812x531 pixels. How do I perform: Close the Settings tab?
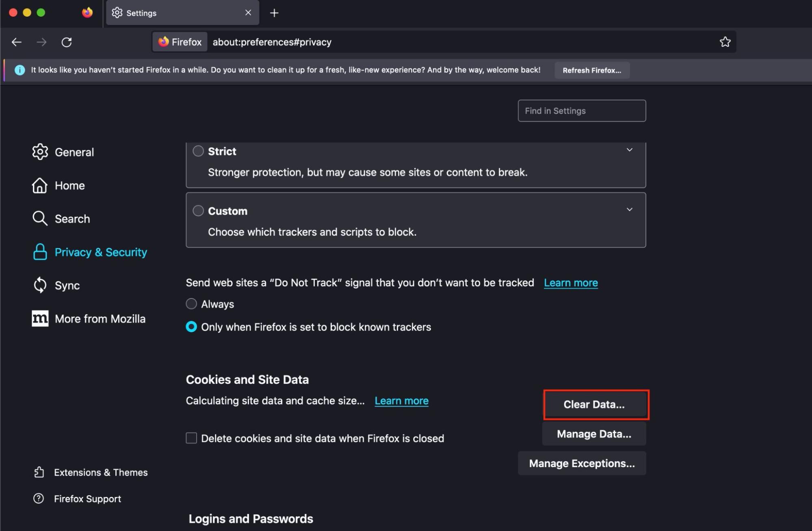(x=248, y=13)
